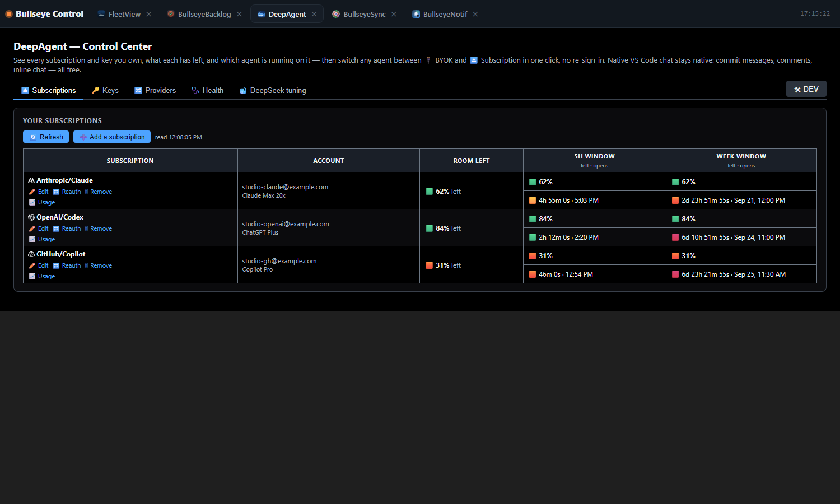The image size is (840, 504).
Task: Select studio-gh@example.com account text
Action: pyautogui.click(x=279, y=261)
